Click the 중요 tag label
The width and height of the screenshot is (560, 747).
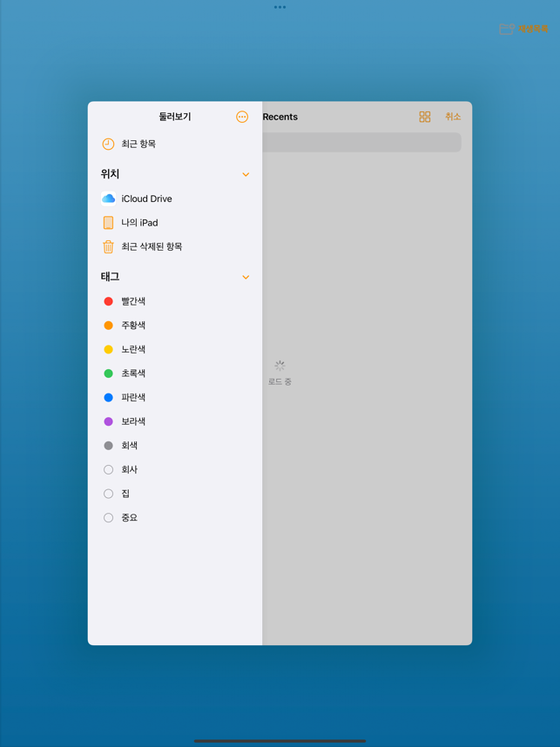pyautogui.click(x=130, y=518)
